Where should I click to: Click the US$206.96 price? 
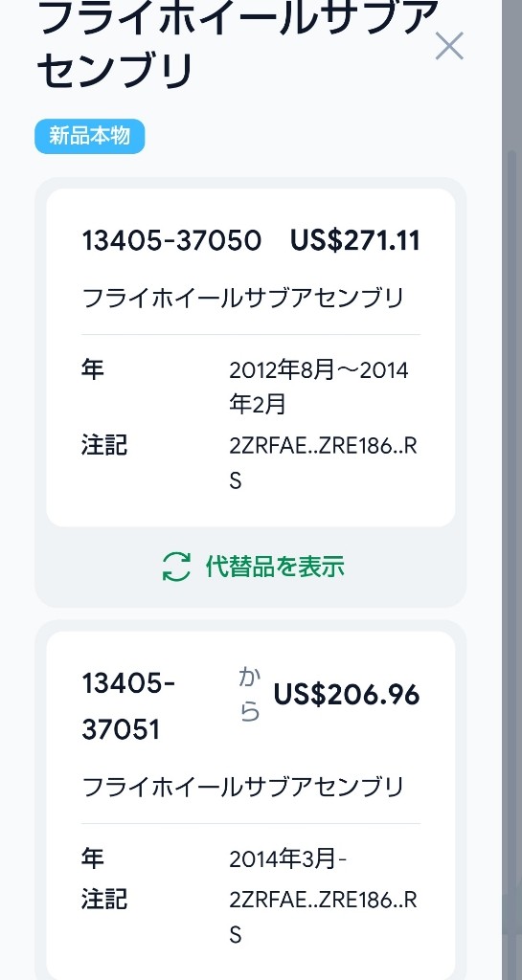pos(347,695)
